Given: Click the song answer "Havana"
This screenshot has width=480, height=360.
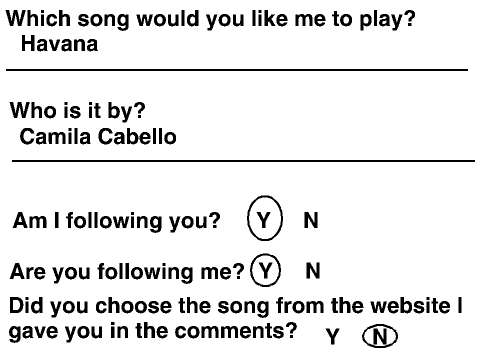Looking at the screenshot, I should [59, 44].
